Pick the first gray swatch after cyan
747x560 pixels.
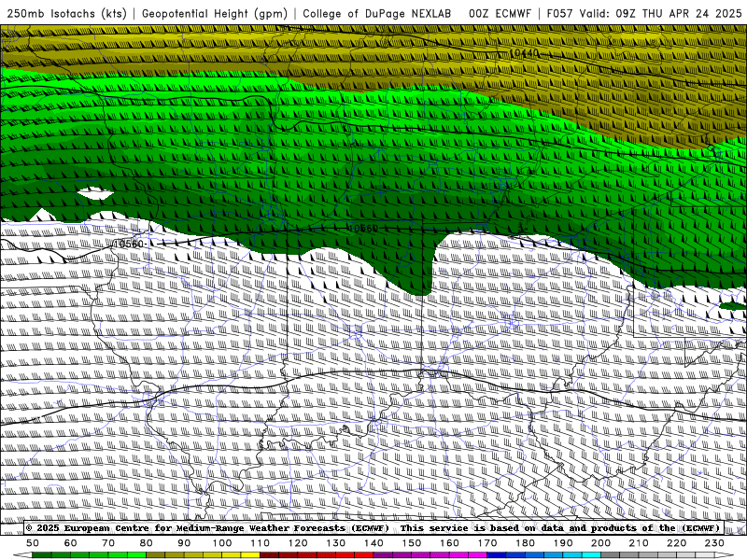pos(611,555)
